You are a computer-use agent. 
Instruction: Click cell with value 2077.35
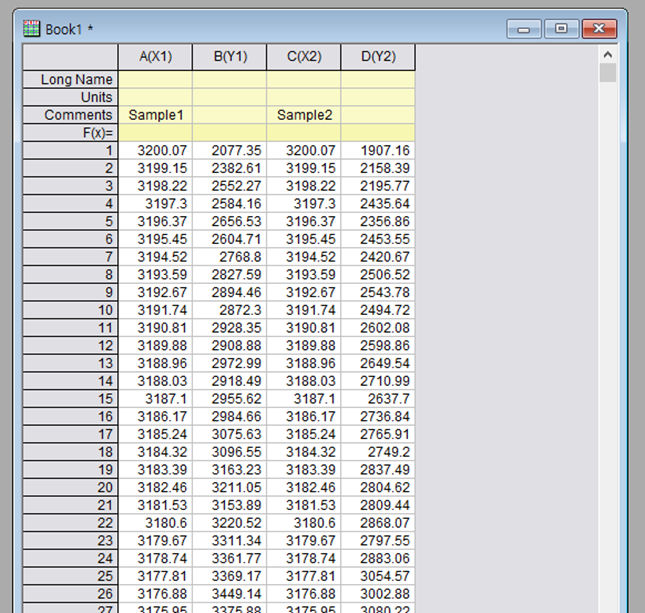(230, 150)
